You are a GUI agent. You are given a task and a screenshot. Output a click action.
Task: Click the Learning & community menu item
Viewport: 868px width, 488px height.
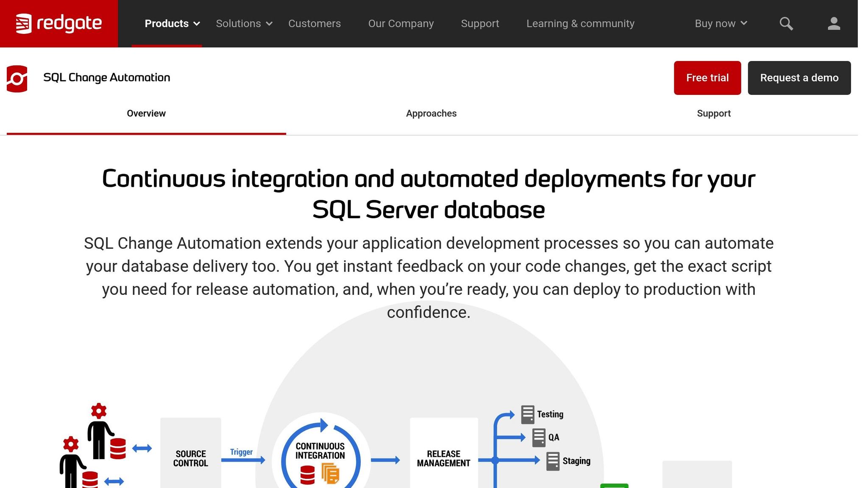(x=581, y=24)
